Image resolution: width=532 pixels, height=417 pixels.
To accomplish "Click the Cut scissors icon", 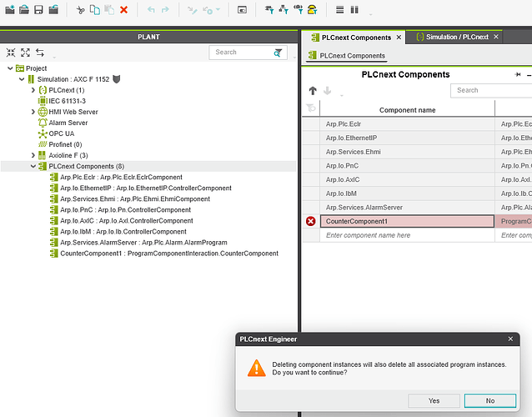I will [80, 10].
